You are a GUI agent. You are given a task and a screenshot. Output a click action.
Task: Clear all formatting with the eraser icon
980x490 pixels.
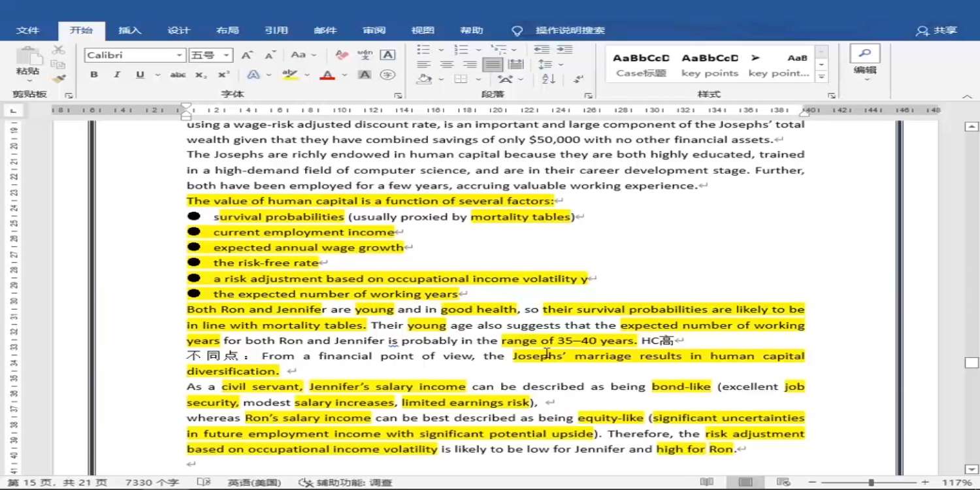pyautogui.click(x=341, y=55)
